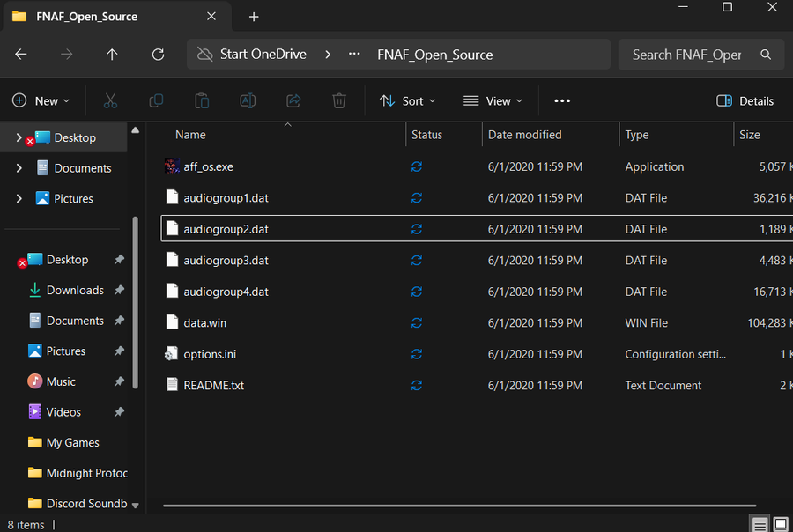The image size is (793, 532).
Task: Open the View layout dropdown
Action: point(493,100)
